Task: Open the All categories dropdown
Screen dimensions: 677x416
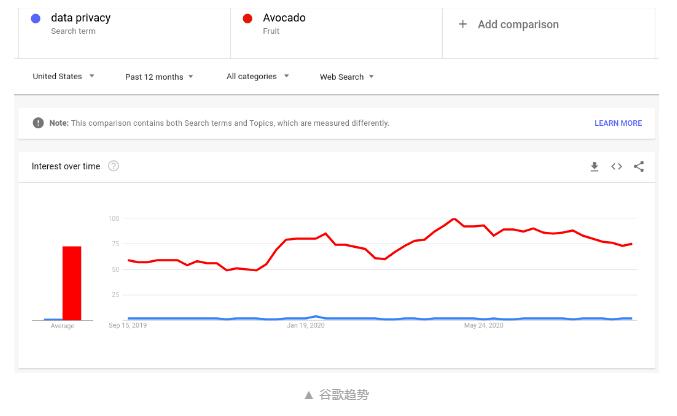Action: click(257, 76)
